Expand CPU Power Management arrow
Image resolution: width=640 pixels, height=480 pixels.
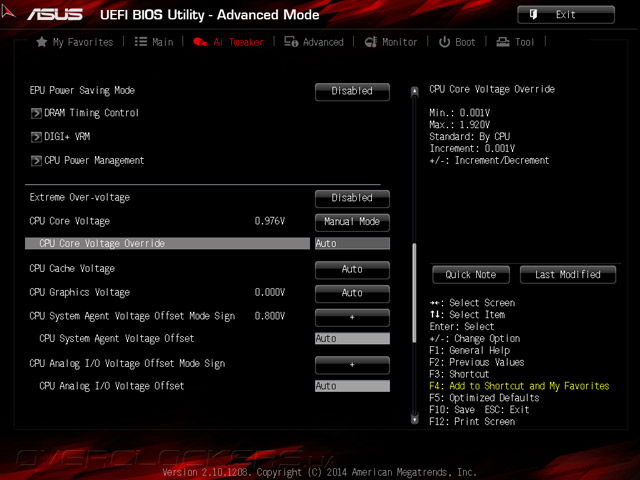(x=36, y=160)
